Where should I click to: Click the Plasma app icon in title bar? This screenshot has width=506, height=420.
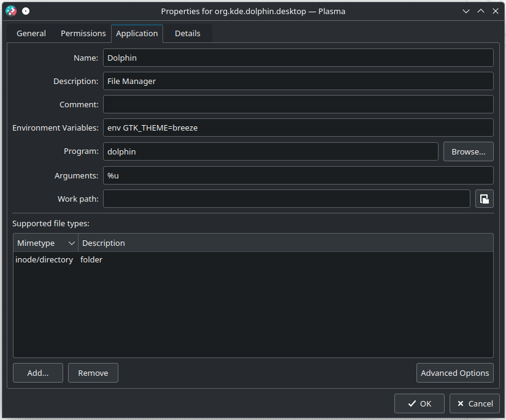click(11, 11)
